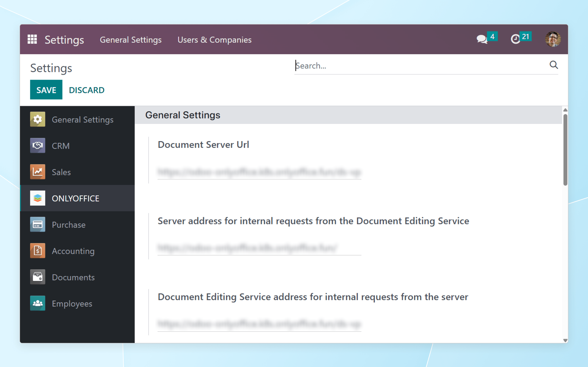Viewport: 588px width, 367px height.
Task: Open activities clock icon
Action: coord(515,39)
